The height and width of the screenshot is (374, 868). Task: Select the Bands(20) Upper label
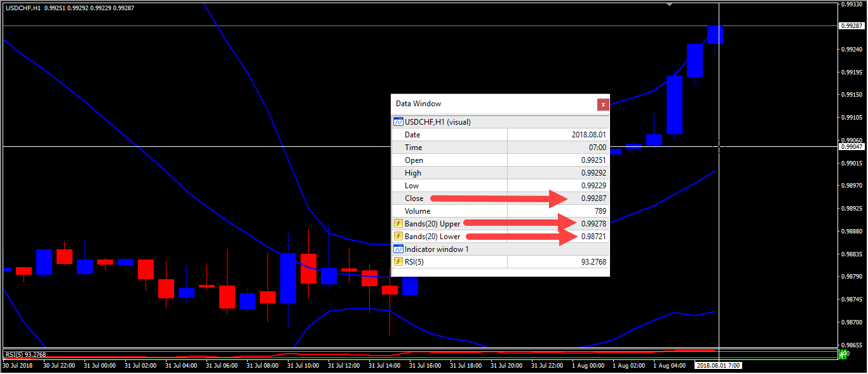pos(432,224)
